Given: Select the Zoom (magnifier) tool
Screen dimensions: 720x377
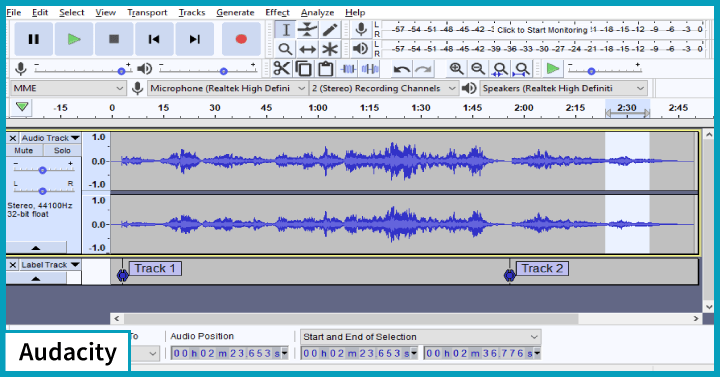Looking at the screenshot, I should (285, 49).
